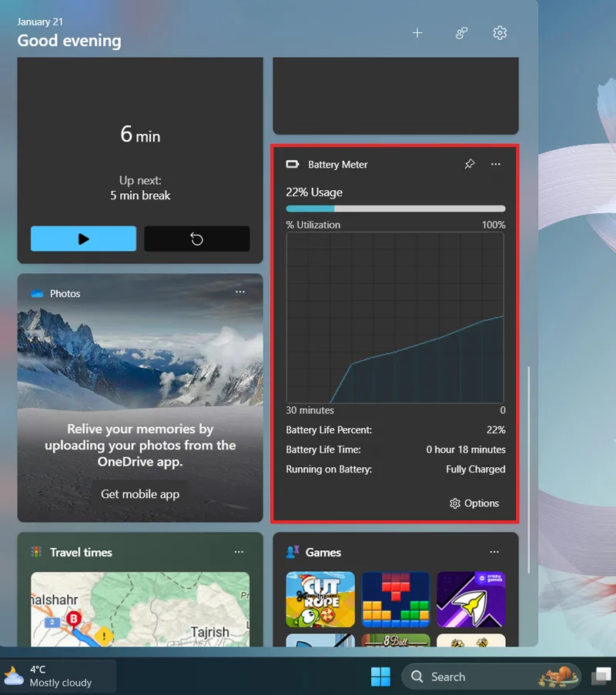Launch Cut the Rope game

320,600
